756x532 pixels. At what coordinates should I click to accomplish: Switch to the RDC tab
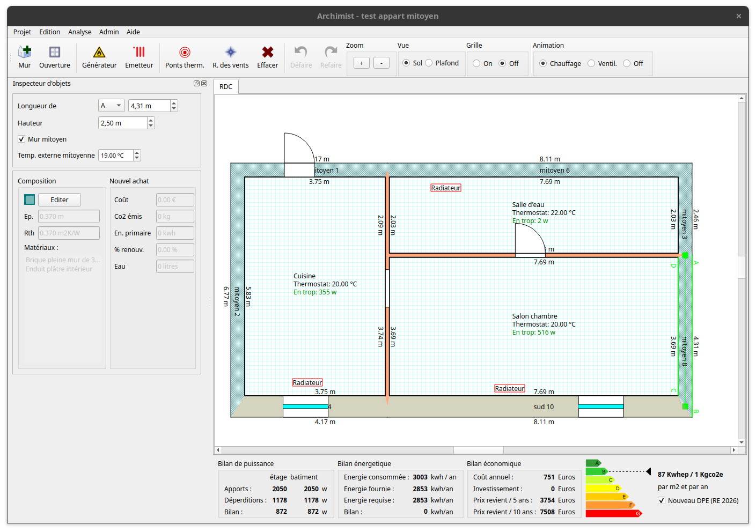[x=226, y=87]
